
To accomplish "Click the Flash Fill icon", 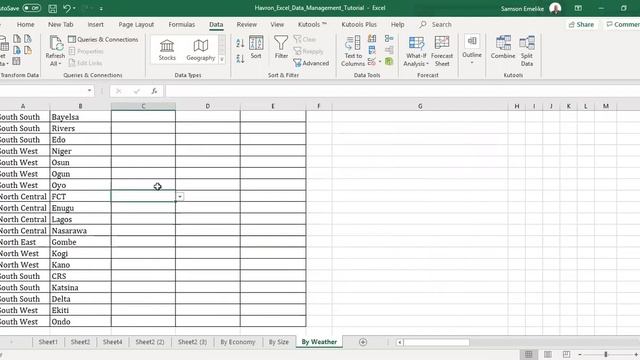I will point(372,39).
